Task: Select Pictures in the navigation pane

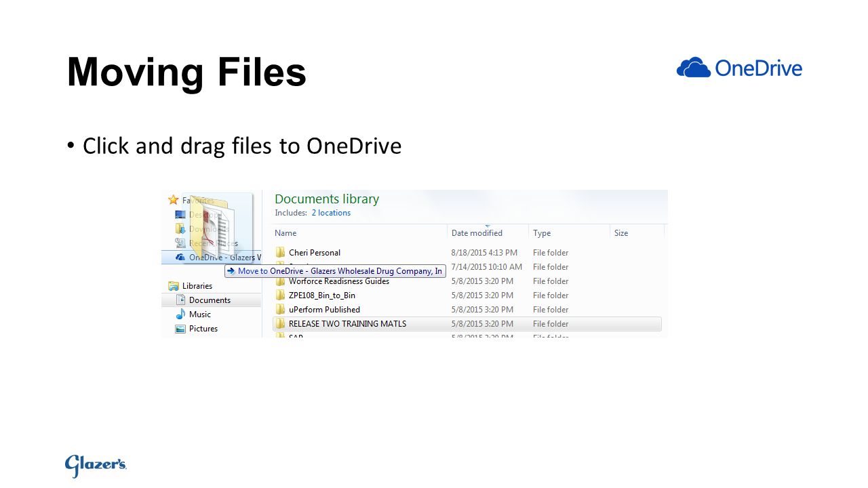Action: click(203, 329)
